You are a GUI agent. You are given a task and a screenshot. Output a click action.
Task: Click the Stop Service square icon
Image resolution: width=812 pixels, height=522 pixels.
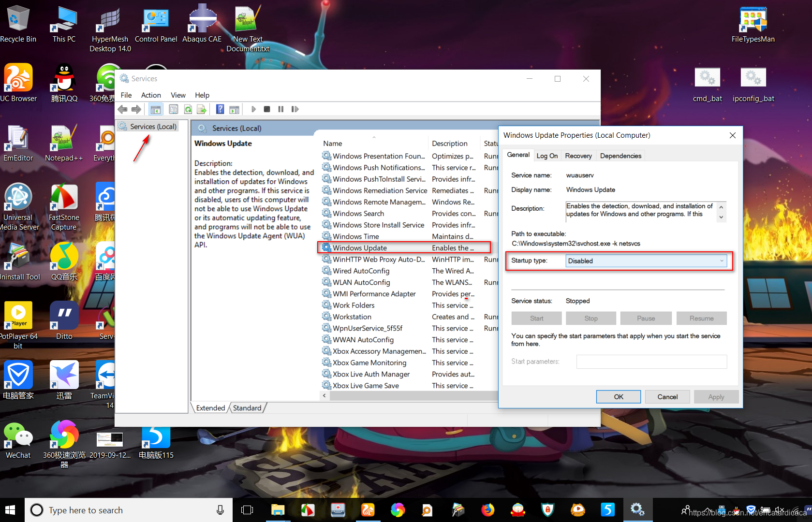[267, 109]
